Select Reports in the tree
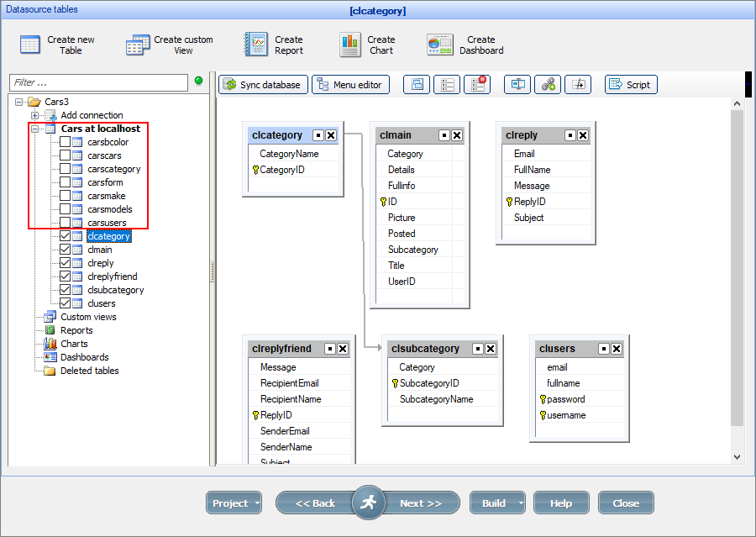Image resolution: width=756 pixels, height=537 pixels. coord(76,330)
